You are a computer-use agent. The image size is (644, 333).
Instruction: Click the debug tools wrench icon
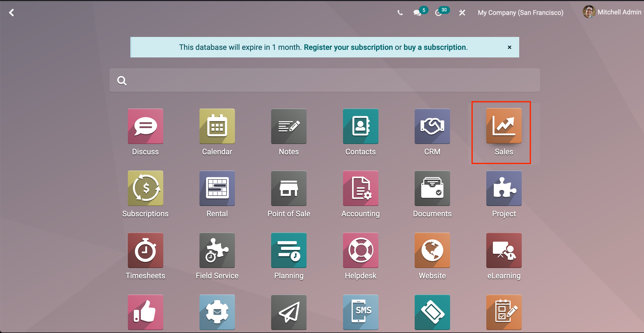[462, 13]
